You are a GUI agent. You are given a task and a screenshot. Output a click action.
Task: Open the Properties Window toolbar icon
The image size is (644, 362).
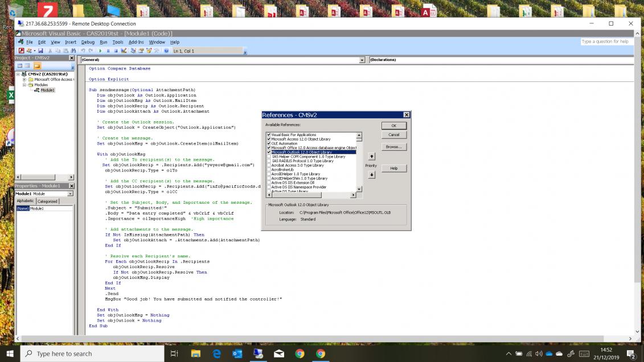coord(141,51)
